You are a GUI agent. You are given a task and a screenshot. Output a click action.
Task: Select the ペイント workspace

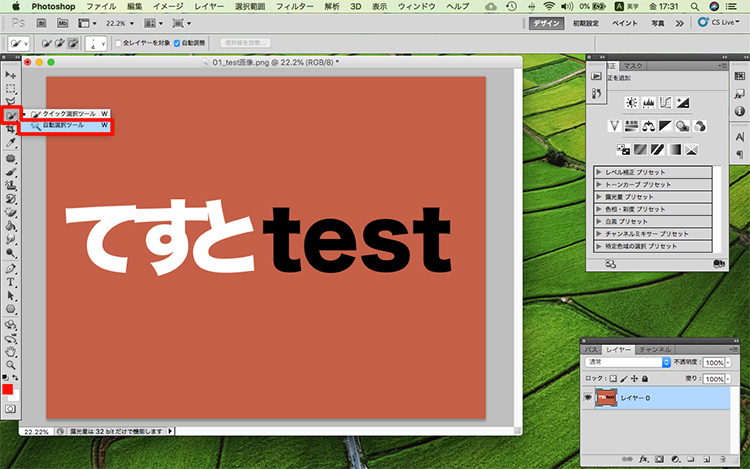[625, 23]
